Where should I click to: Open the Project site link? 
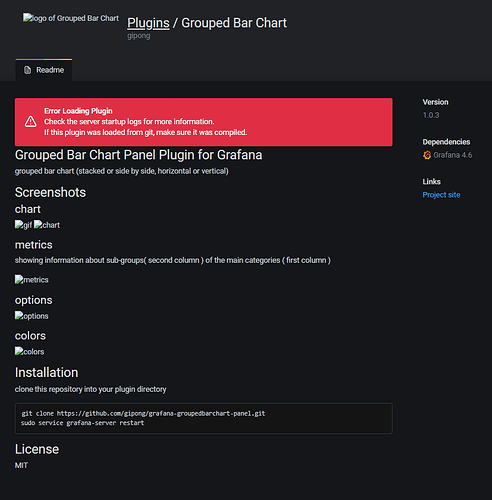441,195
